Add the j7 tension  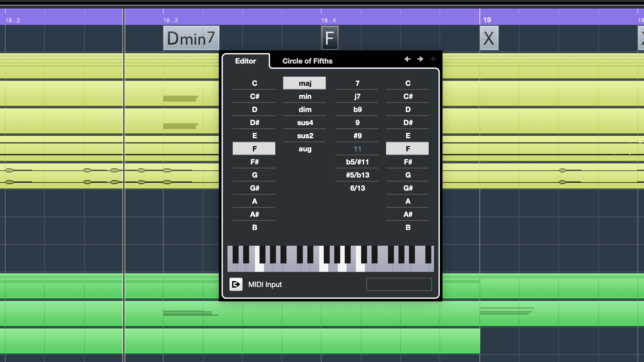(357, 96)
